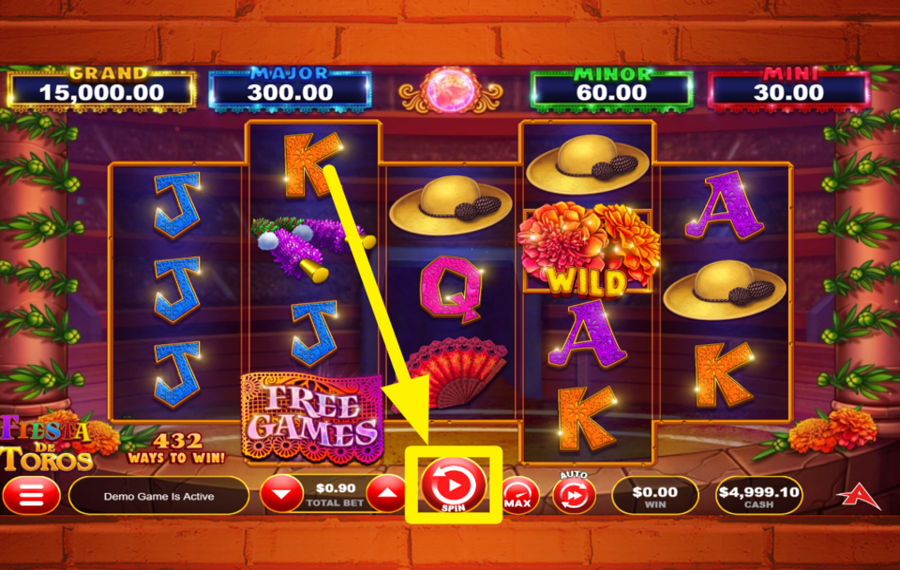Click the glowing pink orb ornament
The image size is (900, 570).
coord(451,91)
